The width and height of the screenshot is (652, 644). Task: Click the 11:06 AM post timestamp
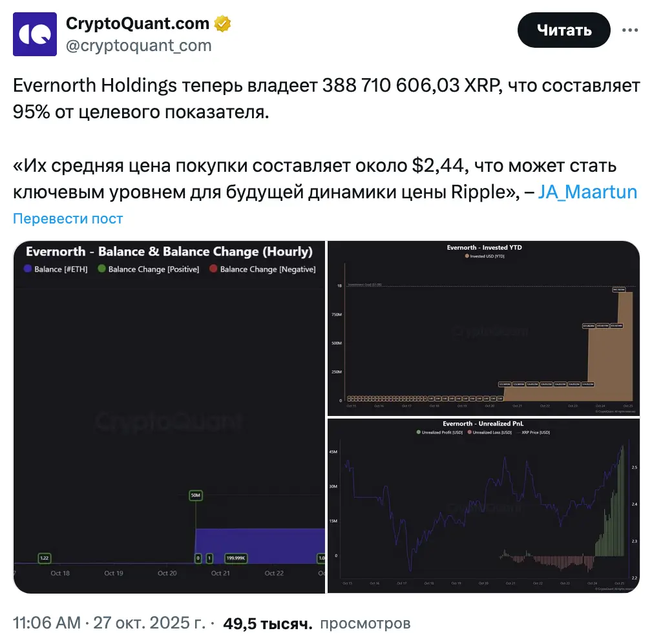[x=47, y=623]
